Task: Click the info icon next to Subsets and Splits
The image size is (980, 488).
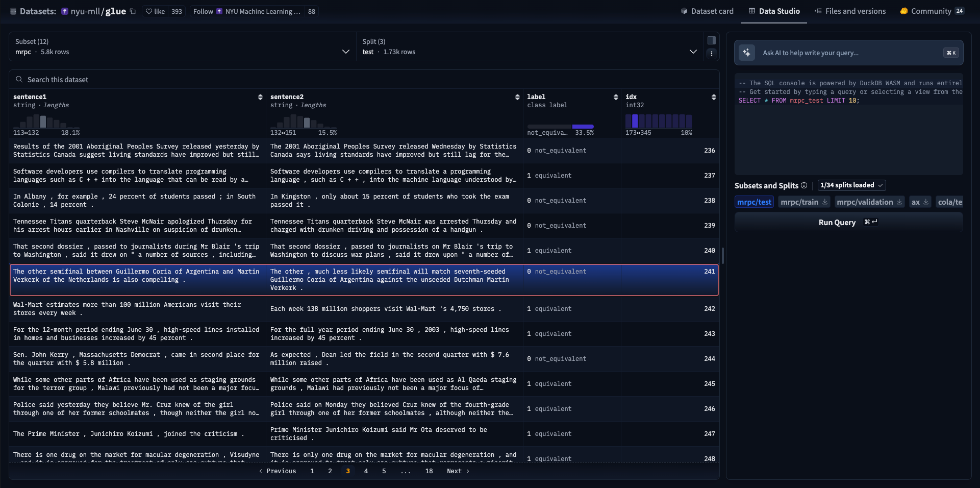Action: 804,186
